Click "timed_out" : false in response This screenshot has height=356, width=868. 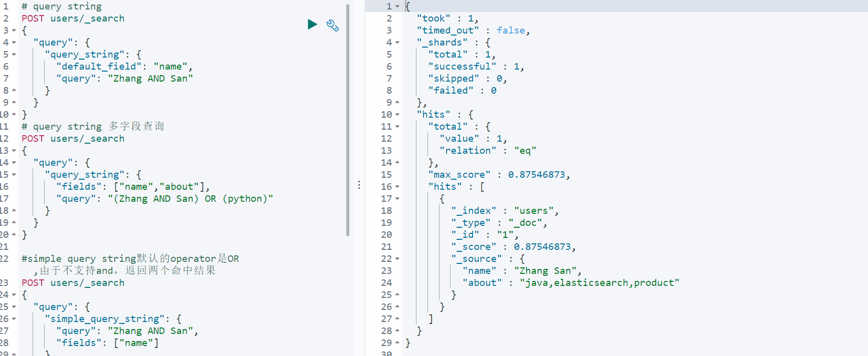coord(473,31)
